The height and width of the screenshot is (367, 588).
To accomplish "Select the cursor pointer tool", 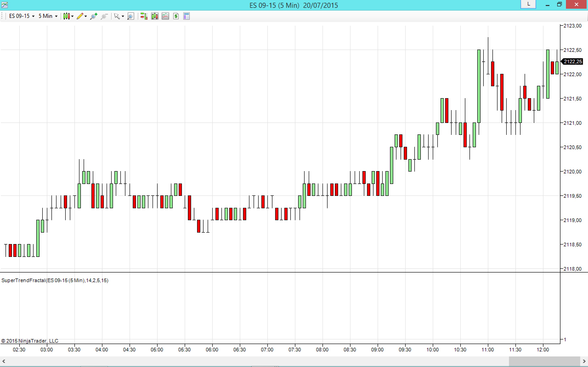I will pyautogui.click(x=117, y=16).
